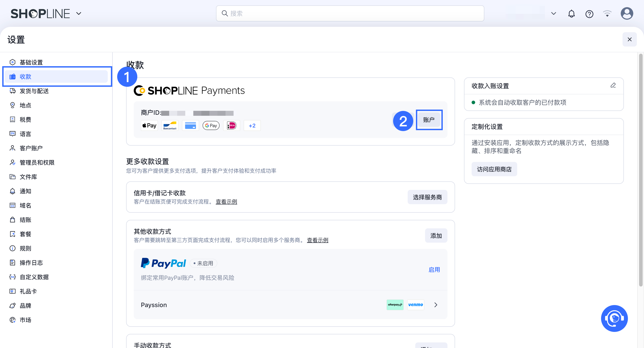
Task: Click the Apple Pay payment icon
Action: click(x=149, y=125)
